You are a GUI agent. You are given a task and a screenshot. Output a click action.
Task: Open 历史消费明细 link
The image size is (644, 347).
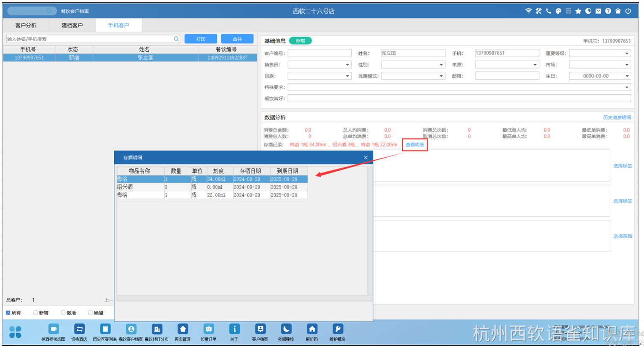[617, 117]
